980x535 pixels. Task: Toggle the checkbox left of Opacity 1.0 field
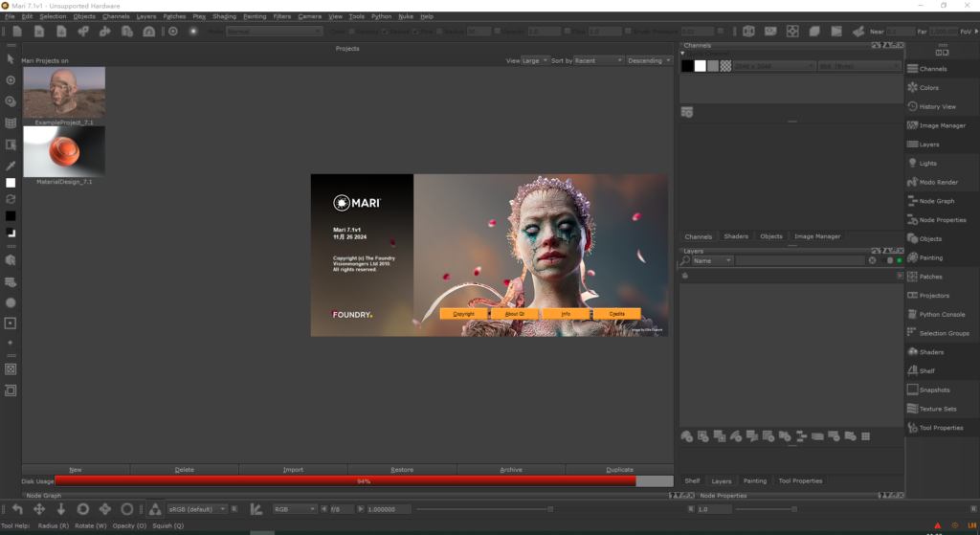[498, 32]
